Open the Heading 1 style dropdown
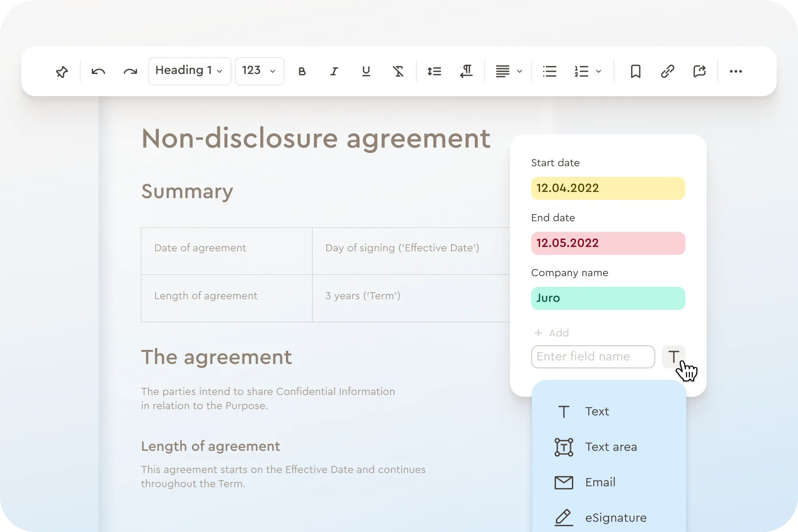 coord(189,71)
